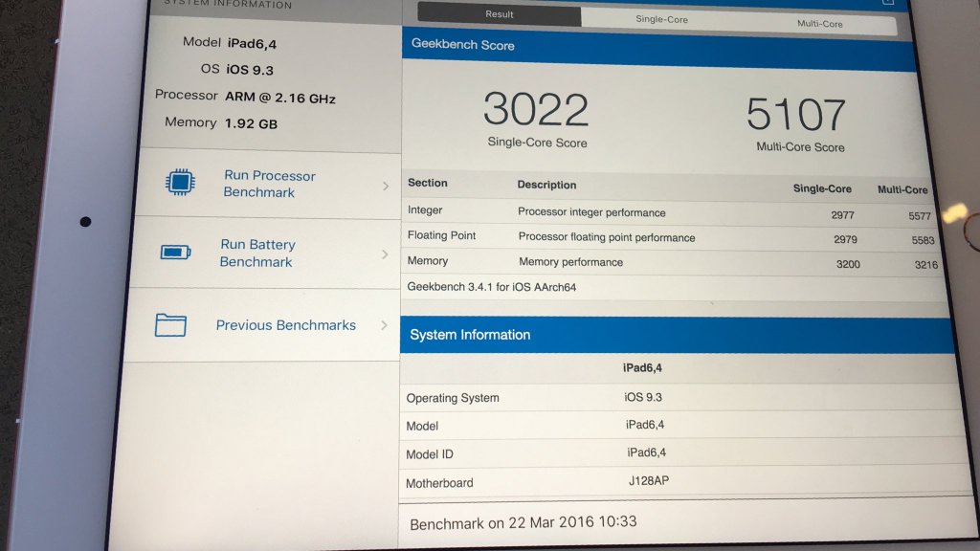Screen dimensions: 980x551
Task: Select the Memory performance row
Action: pos(670,262)
